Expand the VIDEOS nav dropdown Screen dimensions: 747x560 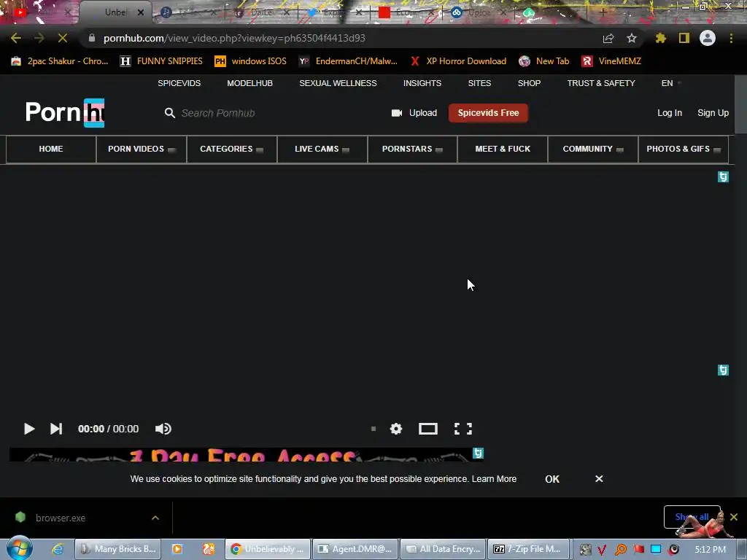[x=141, y=149]
